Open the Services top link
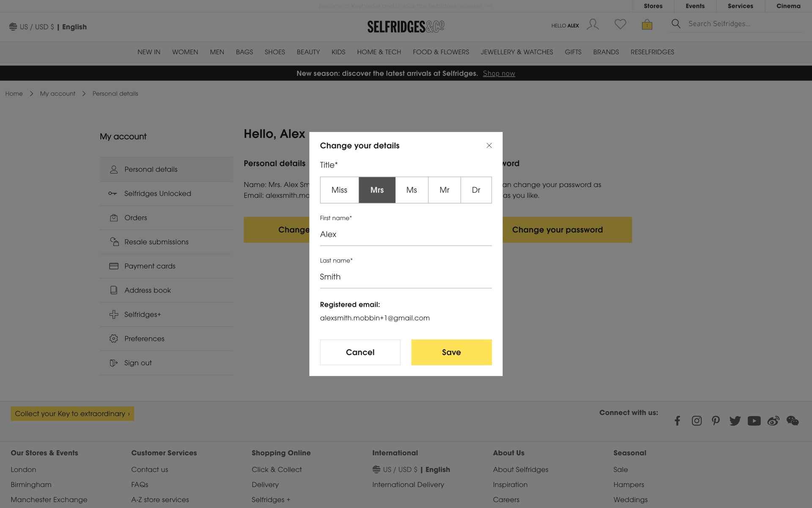 [740, 6]
